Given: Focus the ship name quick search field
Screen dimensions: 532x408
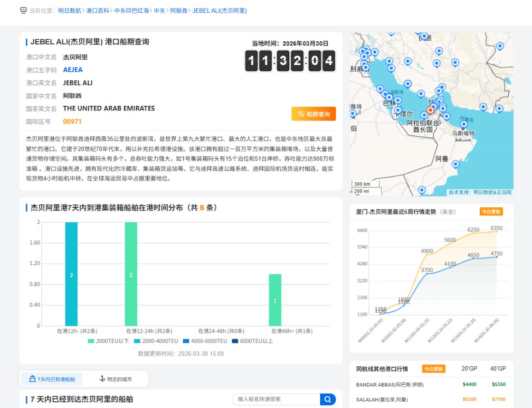Looking at the screenshot, I should [275, 399].
